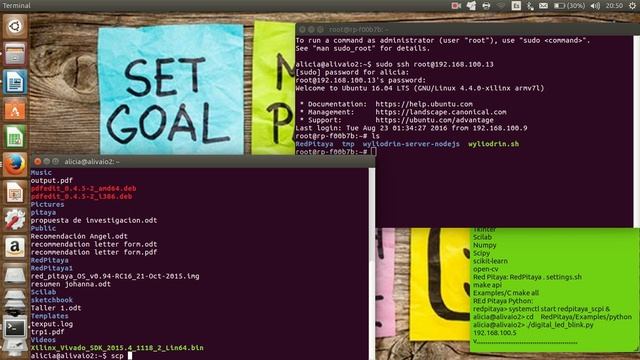Image resolution: width=640 pixels, height=360 pixels.
Task: Click the 'Last login: Tue Aug 23' line
Action: pos(411,128)
